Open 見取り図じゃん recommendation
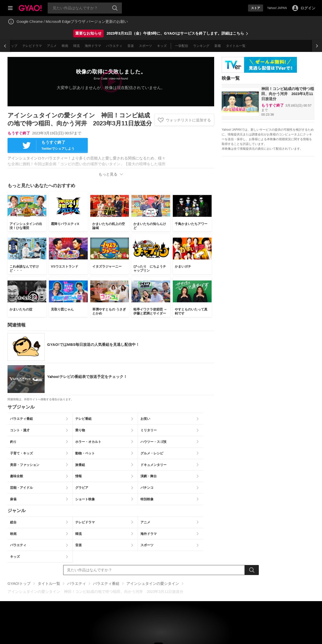 pyautogui.click(x=68, y=297)
